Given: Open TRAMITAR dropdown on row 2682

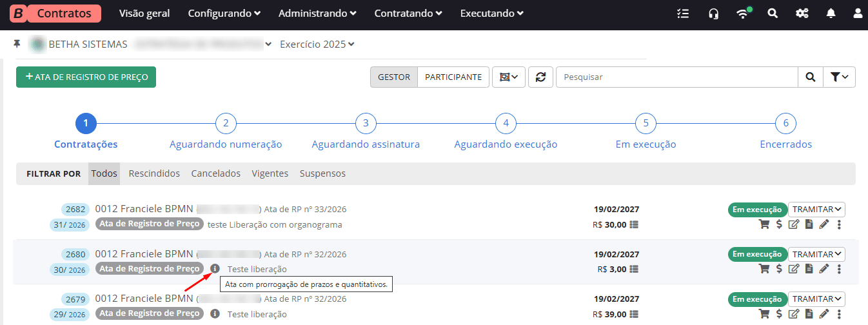Looking at the screenshot, I should pyautogui.click(x=816, y=209).
